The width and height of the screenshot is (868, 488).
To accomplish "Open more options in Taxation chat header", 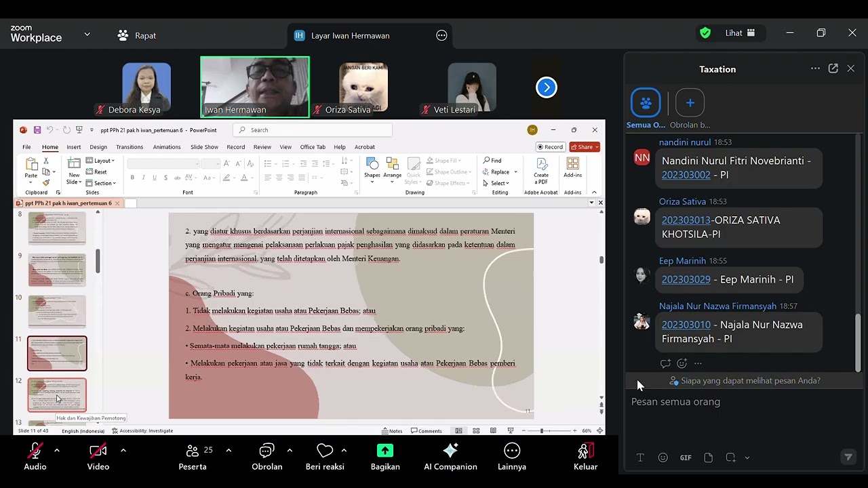I will (x=815, y=68).
